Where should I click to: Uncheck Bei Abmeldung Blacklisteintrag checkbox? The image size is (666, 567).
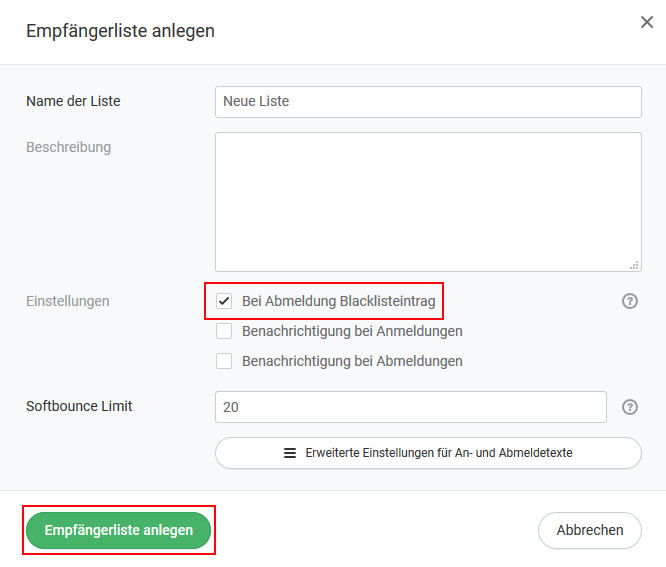tap(224, 301)
